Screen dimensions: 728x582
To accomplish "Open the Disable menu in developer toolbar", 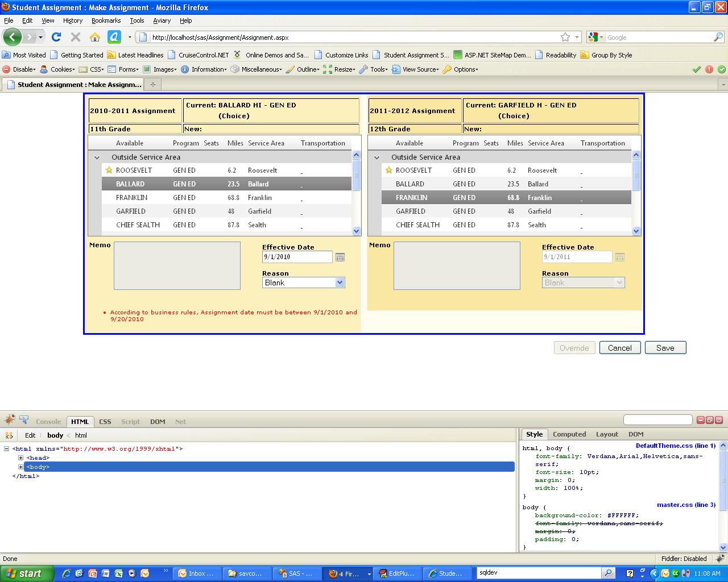I will point(19,69).
